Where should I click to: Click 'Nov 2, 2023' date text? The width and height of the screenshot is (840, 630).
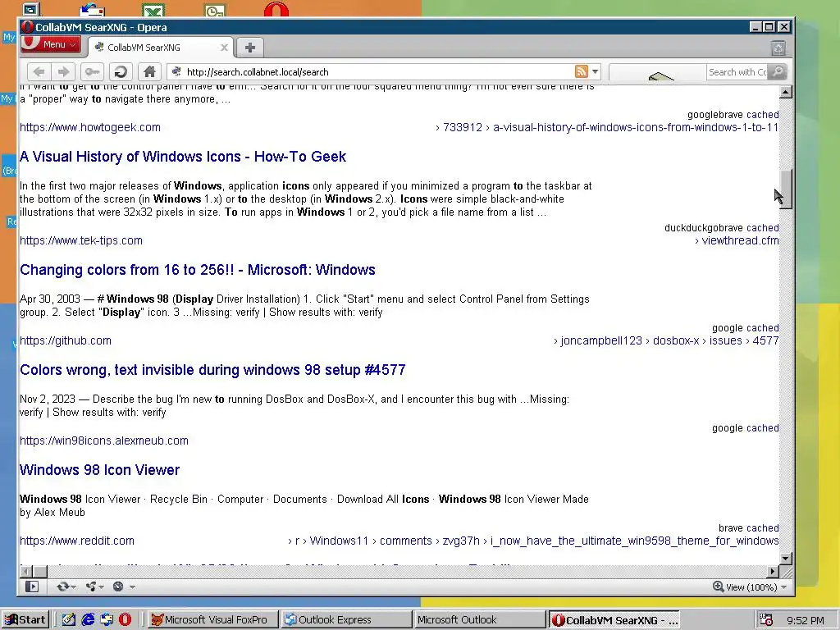pos(48,399)
